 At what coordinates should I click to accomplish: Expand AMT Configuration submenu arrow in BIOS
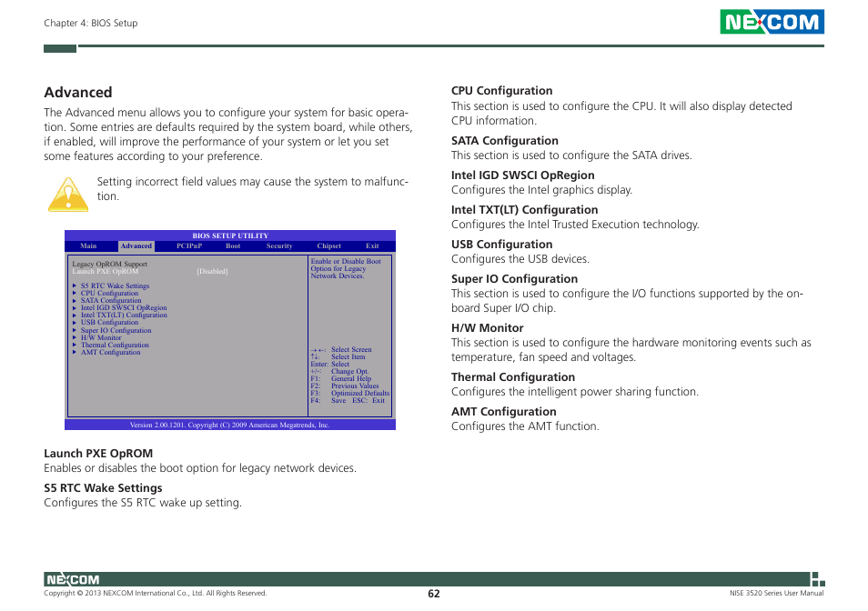click(x=75, y=352)
